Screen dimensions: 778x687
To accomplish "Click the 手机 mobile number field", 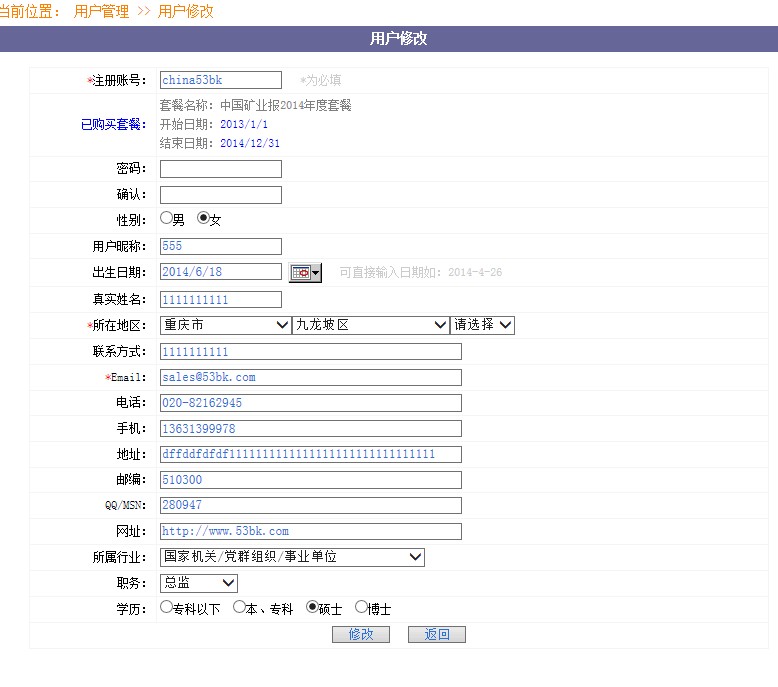I will 310,429.
